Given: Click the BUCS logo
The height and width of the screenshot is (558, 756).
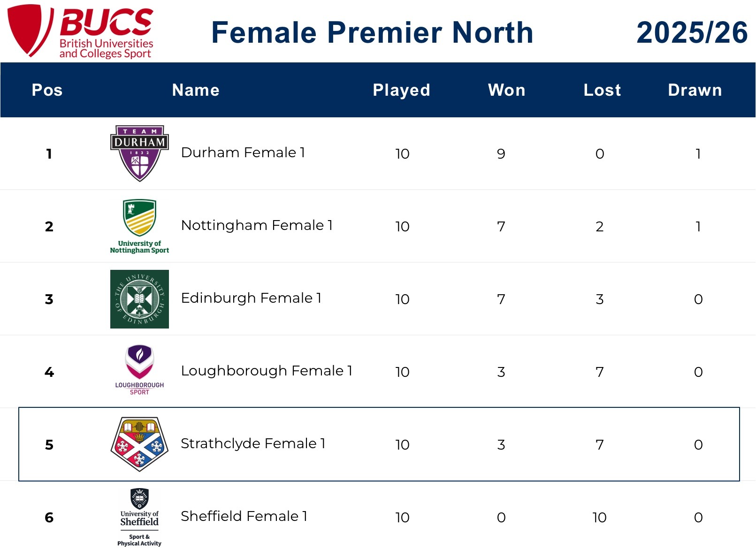Looking at the screenshot, I should tap(81, 31).
